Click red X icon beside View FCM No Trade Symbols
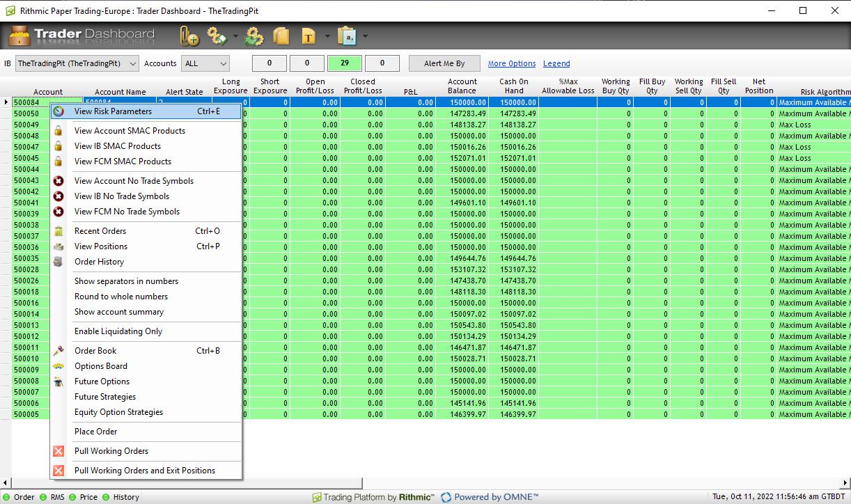Screen dimensions: 851x504 58,212
